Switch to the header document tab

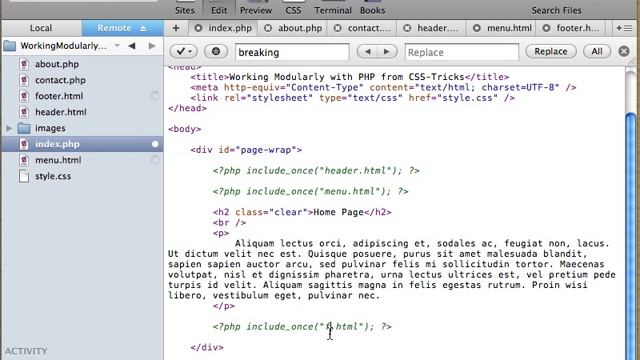438,28
